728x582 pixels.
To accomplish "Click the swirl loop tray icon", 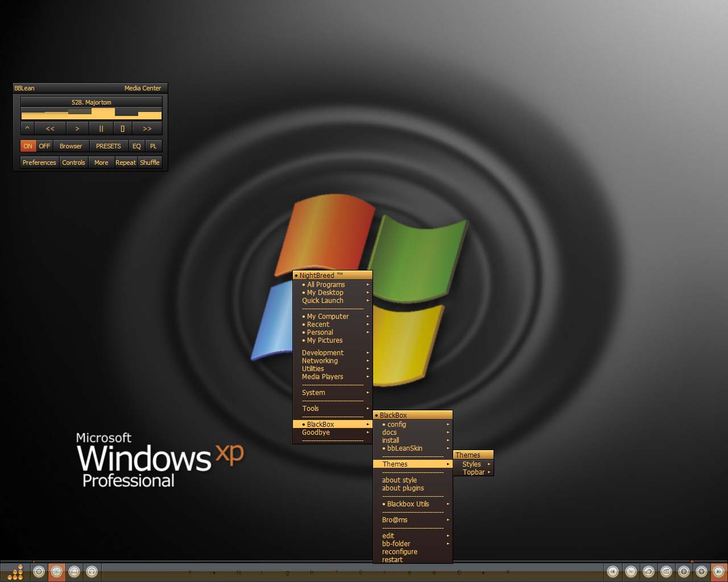I will pyautogui.click(x=648, y=572).
